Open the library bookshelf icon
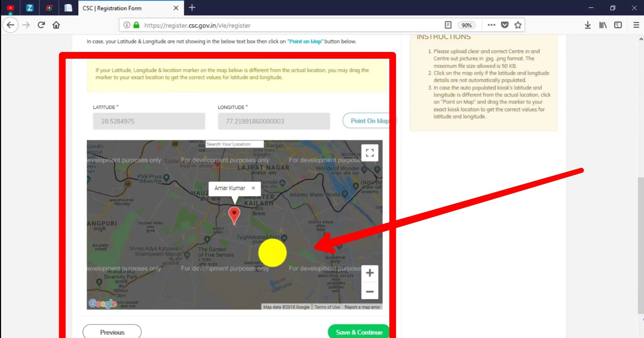Viewport: 644px width, 338px height. coord(603,25)
